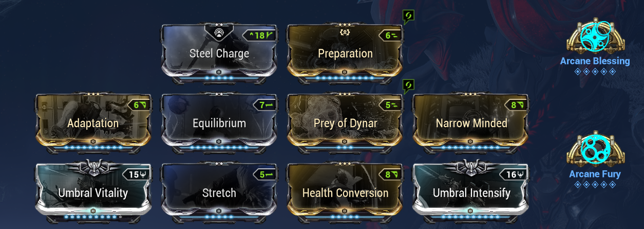The width and height of the screenshot is (644, 229).
Task: Open the Arcane Fury label link
Action: point(595,174)
